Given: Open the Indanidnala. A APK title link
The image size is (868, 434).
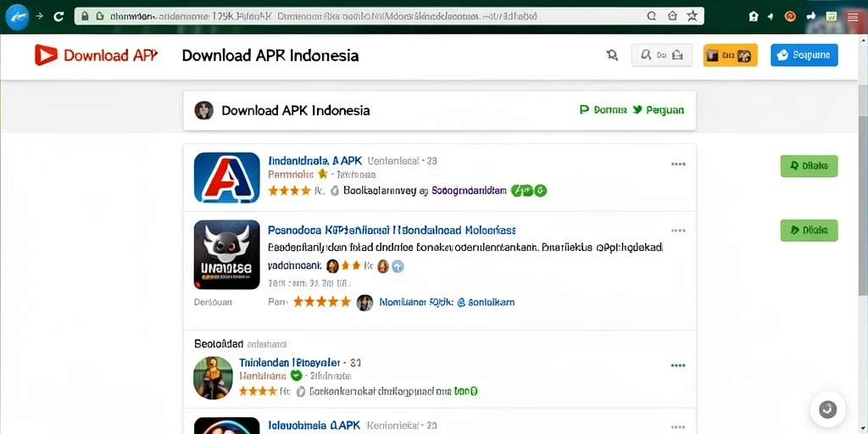Looking at the screenshot, I should 314,160.
